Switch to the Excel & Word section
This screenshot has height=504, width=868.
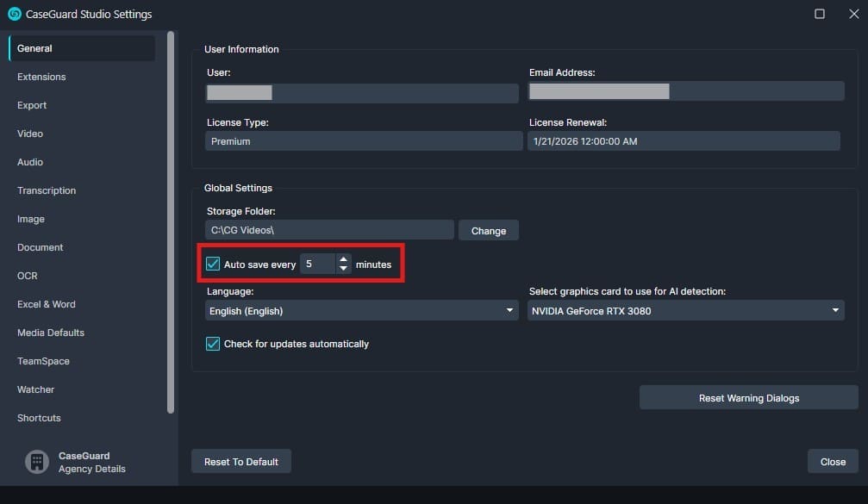pyautogui.click(x=47, y=304)
